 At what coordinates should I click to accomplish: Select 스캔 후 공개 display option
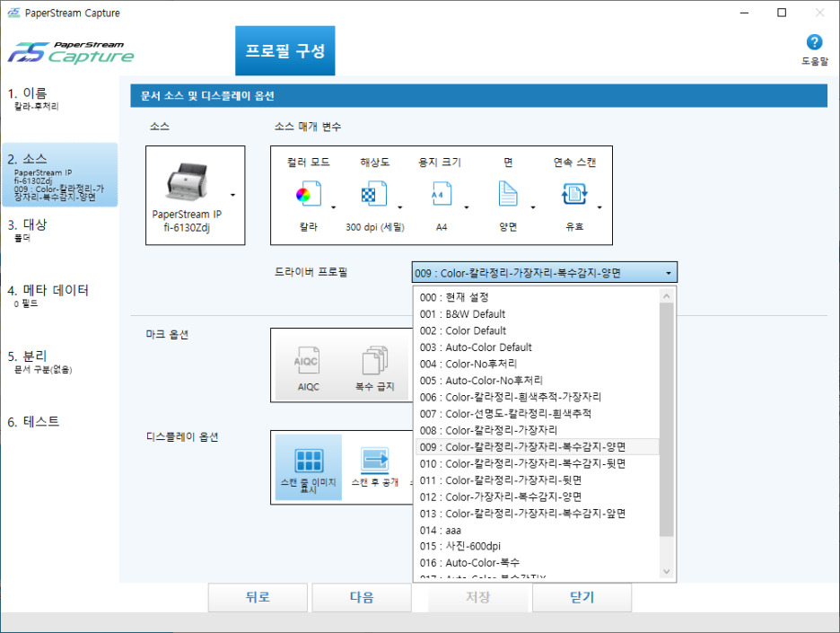[x=375, y=468]
